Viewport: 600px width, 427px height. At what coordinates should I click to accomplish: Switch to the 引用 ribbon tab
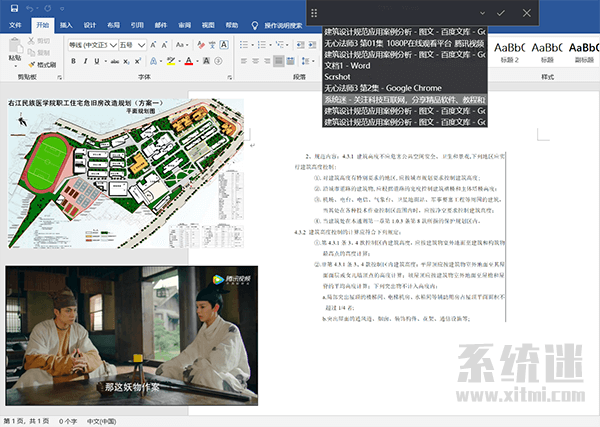137,25
